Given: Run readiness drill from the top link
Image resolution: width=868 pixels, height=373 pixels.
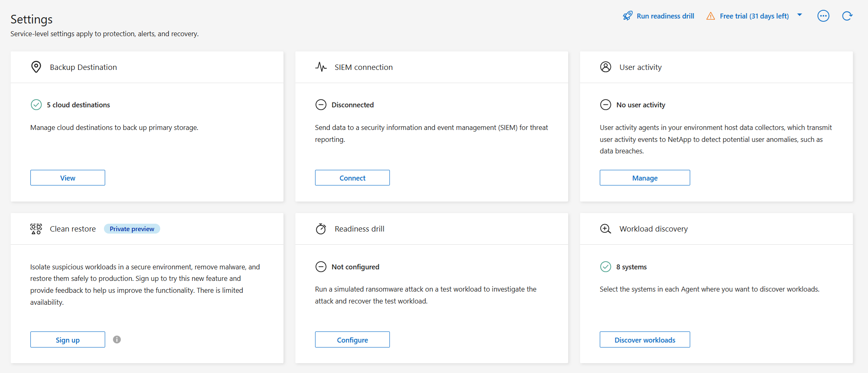Looking at the screenshot, I should [x=665, y=16].
